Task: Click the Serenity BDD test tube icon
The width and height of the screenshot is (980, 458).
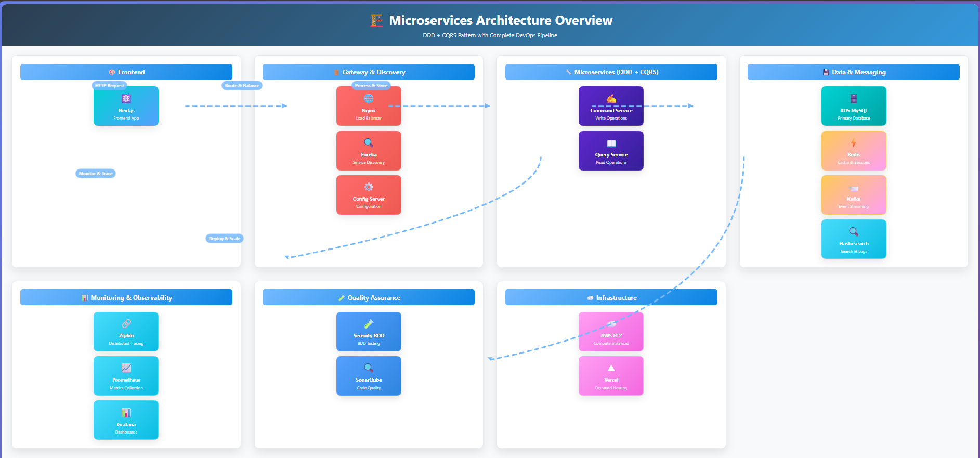Action: pos(369,324)
